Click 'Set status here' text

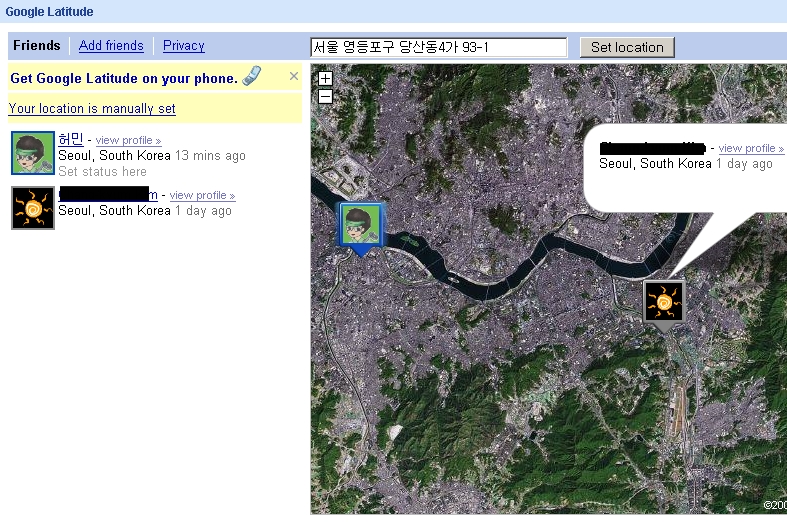(102, 172)
